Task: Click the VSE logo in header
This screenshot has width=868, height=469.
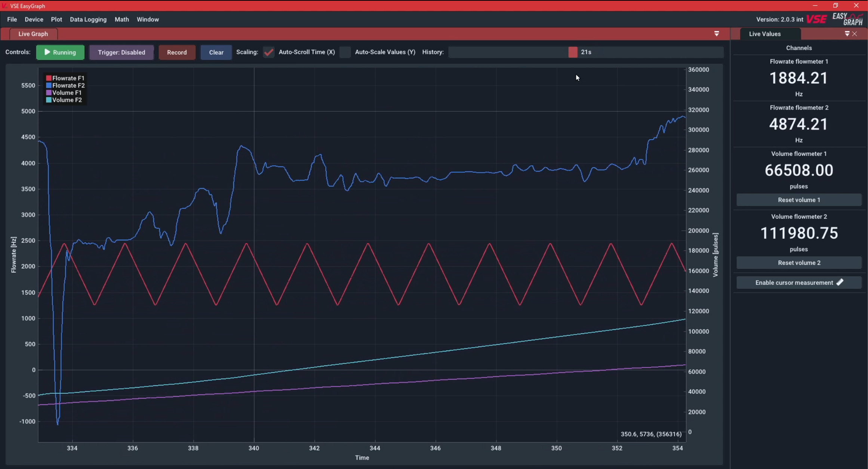Action: click(x=816, y=19)
